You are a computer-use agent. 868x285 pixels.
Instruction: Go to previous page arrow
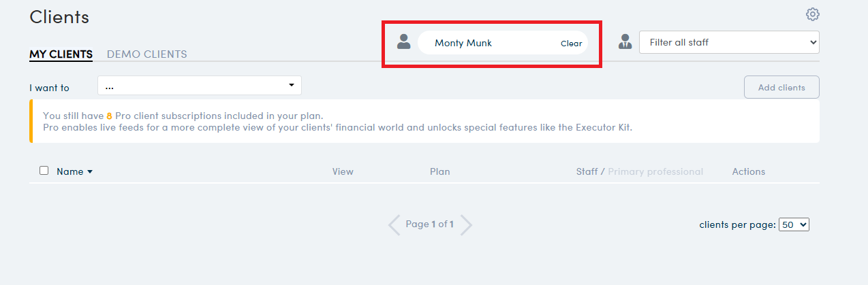tap(394, 224)
